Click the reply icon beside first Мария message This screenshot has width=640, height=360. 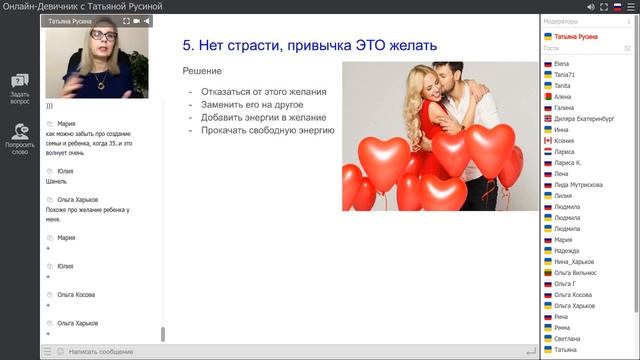pos(50,124)
